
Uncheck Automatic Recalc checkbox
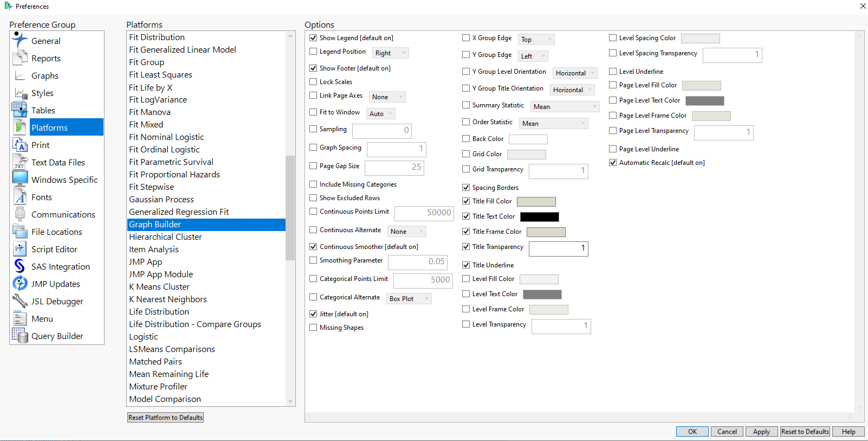click(x=613, y=163)
